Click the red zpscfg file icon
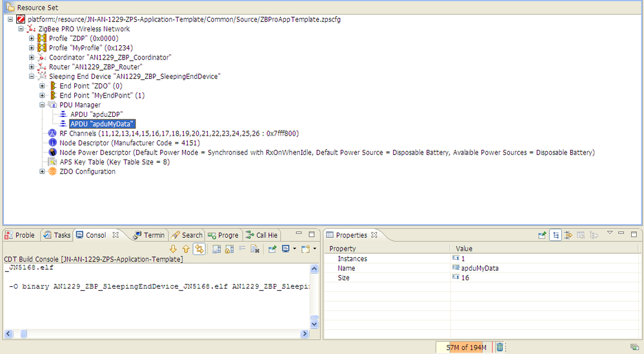The image size is (644, 354). click(21, 19)
